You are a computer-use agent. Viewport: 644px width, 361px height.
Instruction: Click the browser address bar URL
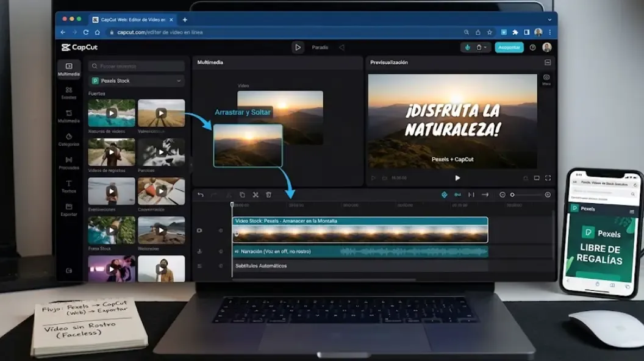point(160,32)
